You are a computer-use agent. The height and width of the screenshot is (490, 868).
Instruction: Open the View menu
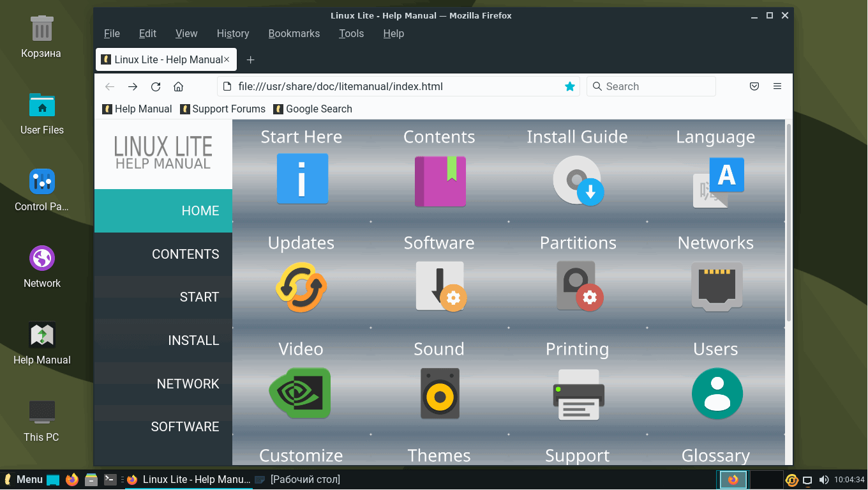click(186, 33)
